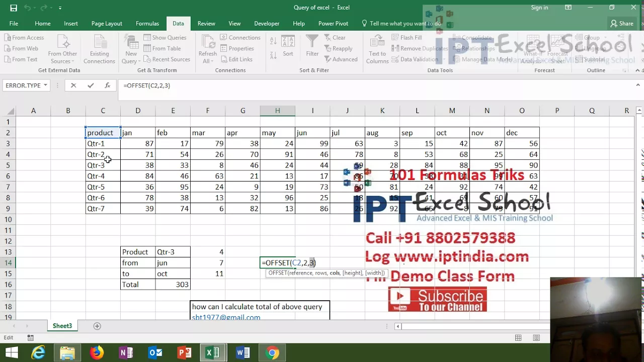Screen dimensions: 644x362
Task: Switch to the Formulas tab
Action: [x=147, y=24]
